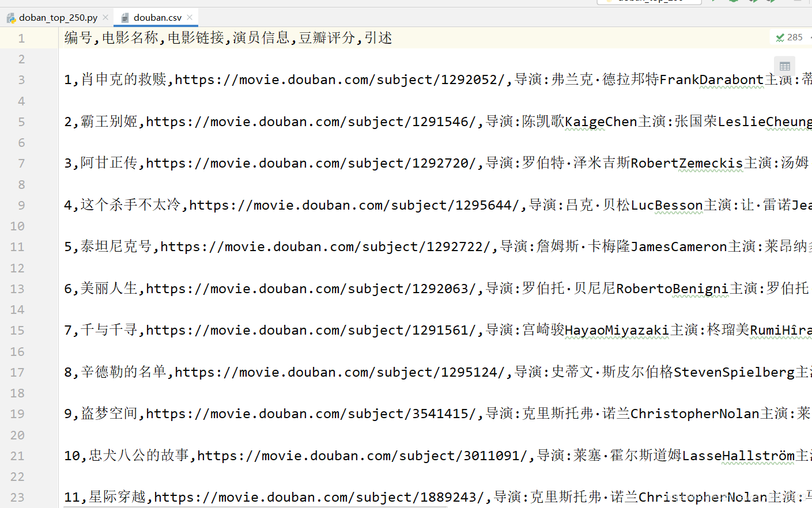
Task: Open the table view editor icon
Action: tap(784, 66)
